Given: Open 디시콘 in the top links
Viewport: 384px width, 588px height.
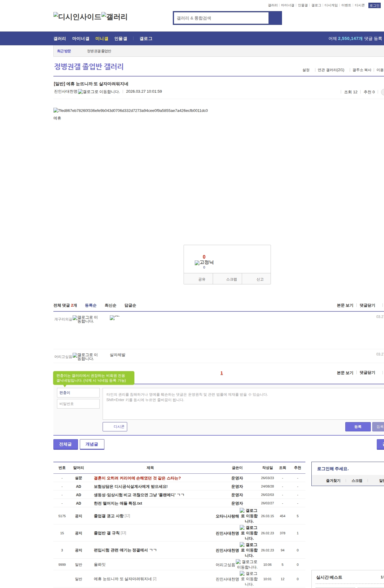Looking at the screenshot, I should tap(360, 5).
